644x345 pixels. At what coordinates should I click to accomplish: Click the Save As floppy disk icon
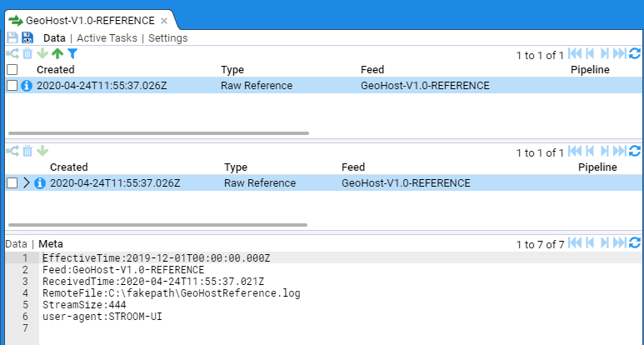tap(27, 37)
